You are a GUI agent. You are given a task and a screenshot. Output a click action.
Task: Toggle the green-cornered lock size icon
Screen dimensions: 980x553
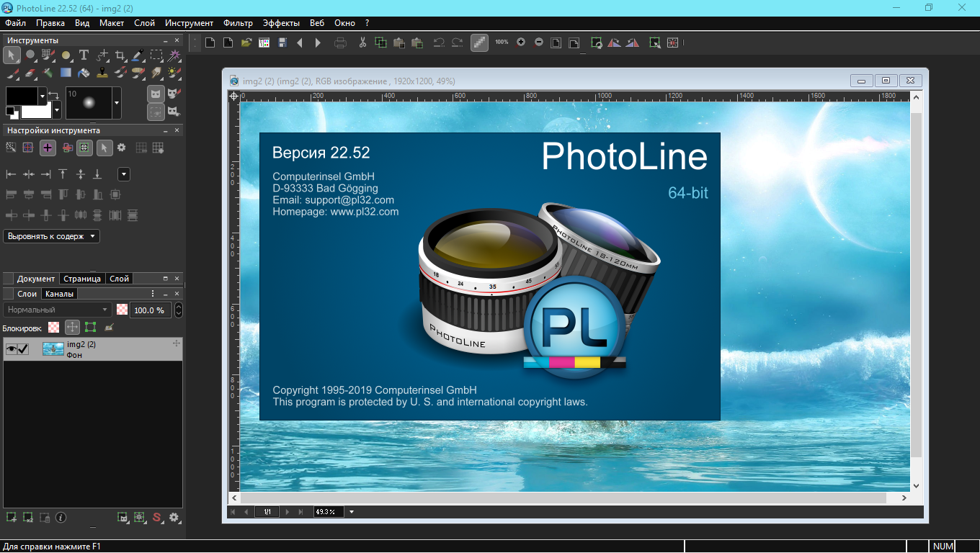tap(90, 328)
